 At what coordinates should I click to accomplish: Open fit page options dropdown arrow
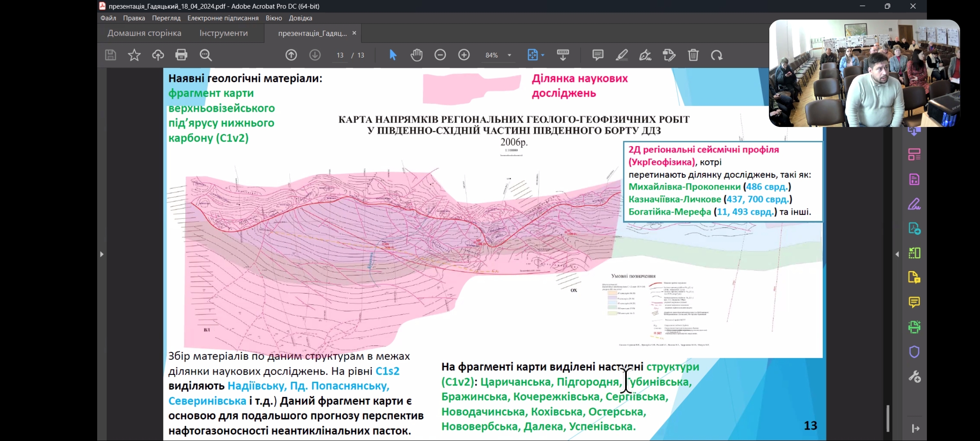[543, 55]
